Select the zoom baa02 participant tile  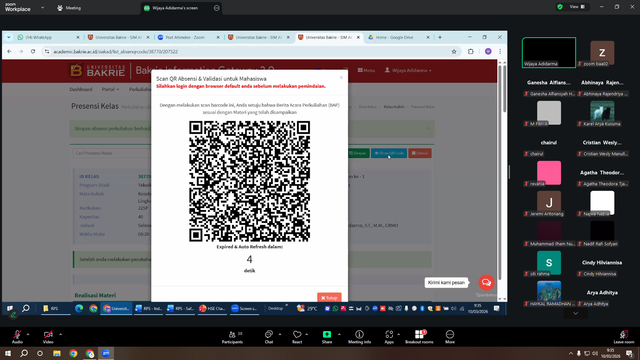click(602, 53)
